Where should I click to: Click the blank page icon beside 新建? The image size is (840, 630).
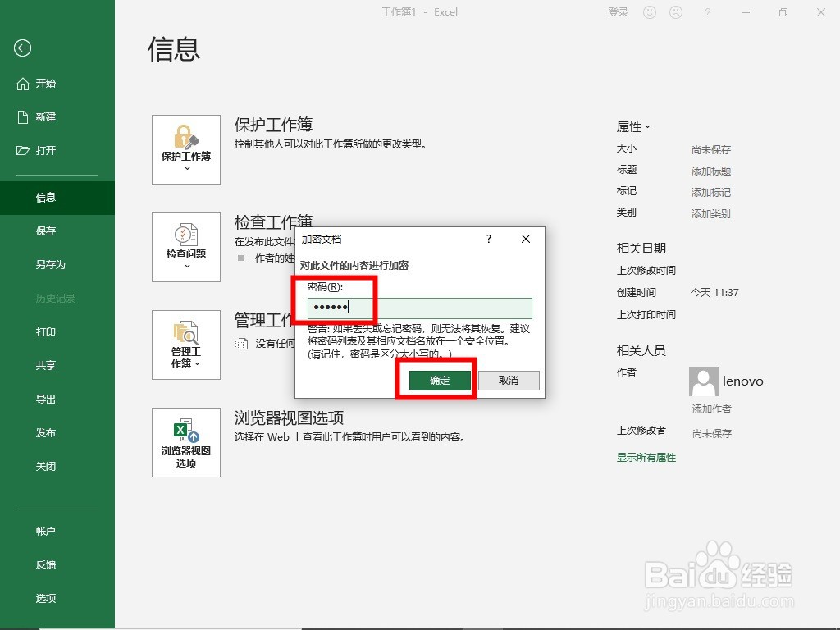click(x=22, y=116)
